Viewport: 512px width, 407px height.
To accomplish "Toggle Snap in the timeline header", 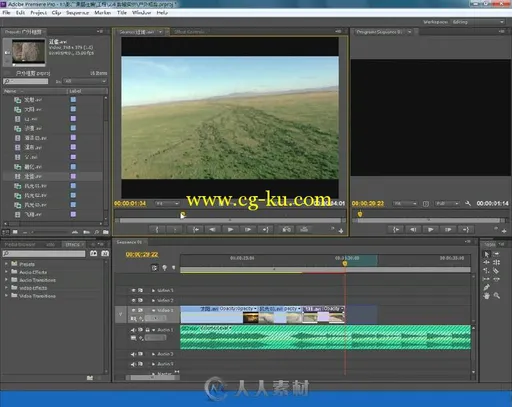I will click(x=154, y=268).
